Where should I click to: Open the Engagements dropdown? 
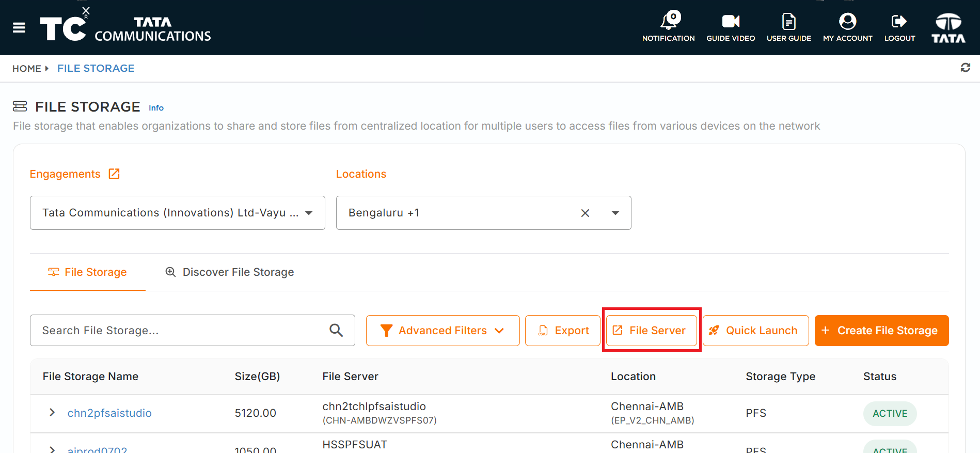177,213
